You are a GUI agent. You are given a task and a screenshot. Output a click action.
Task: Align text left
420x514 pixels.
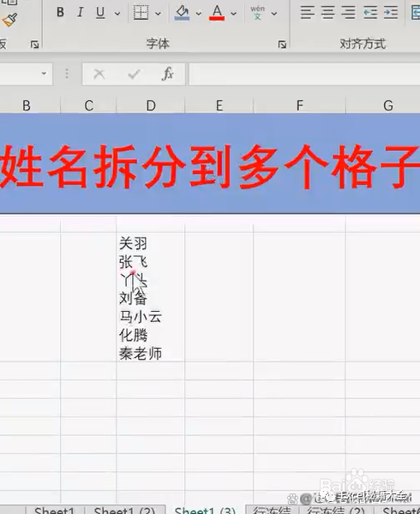(x=308, y=13)
